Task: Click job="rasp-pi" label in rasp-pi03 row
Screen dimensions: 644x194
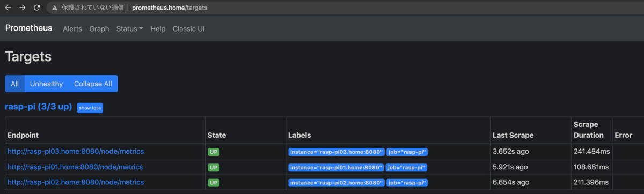Action: click(407, 152)
